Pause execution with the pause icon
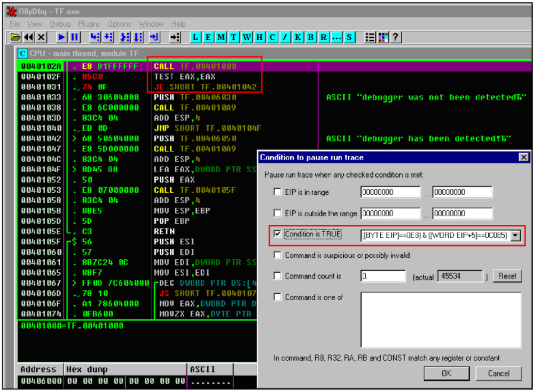Screen dimensions: 535x392 [x=75, y=37]
